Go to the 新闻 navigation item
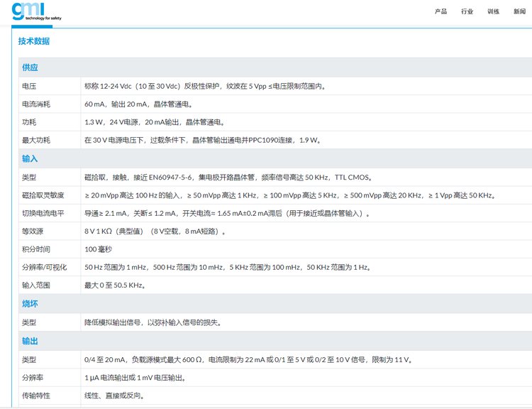Image resolution: width=532 pixels, height=409 pixels. coord(519,11)
